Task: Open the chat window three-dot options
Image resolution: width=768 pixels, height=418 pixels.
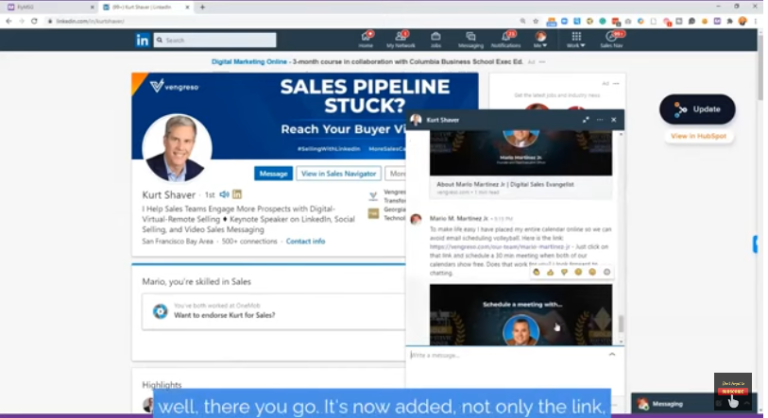Action: (x=600, y=120)
